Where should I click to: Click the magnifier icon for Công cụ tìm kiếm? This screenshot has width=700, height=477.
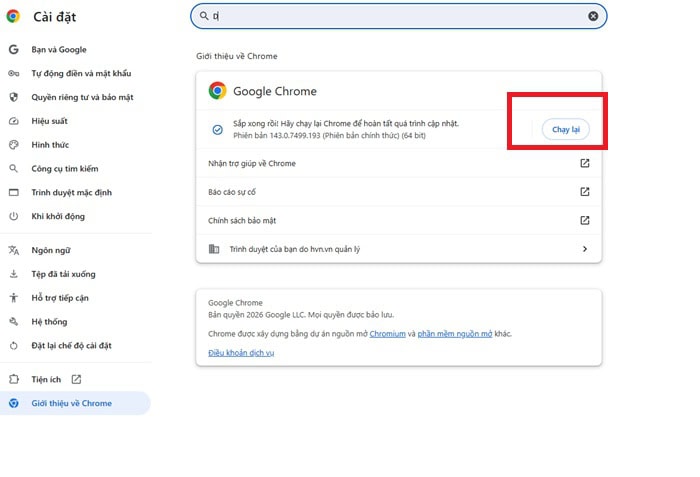[x=14, y=168]
